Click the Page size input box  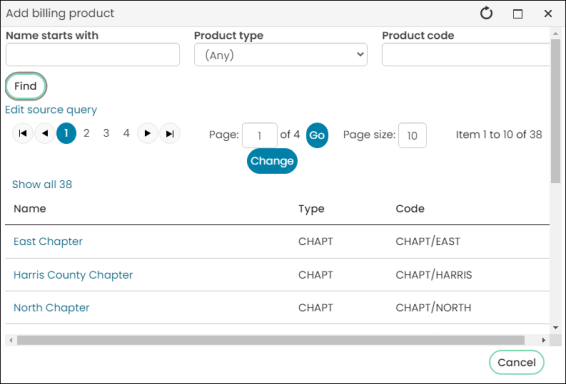coord(412,135)
